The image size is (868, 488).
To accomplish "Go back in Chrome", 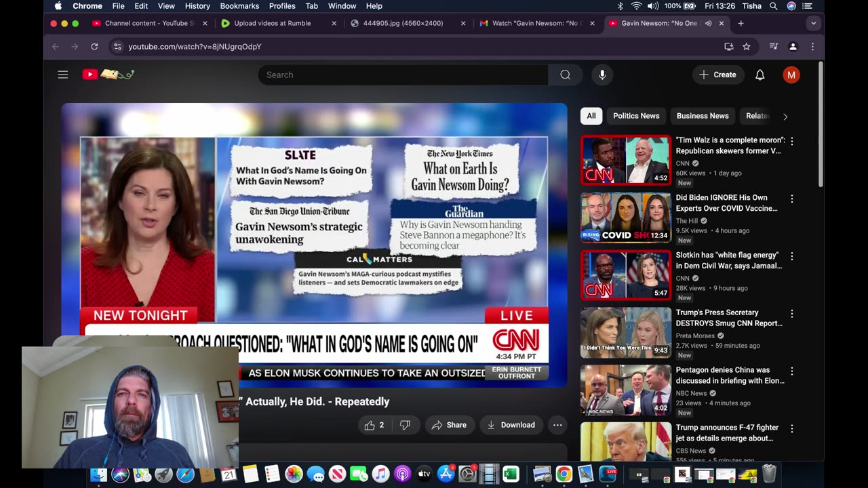I will point(56,47).
